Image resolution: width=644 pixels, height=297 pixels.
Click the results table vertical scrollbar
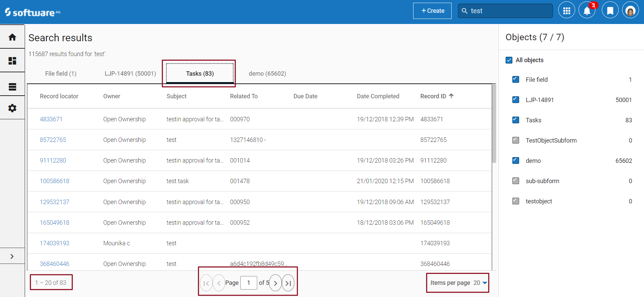coord(494,124)
